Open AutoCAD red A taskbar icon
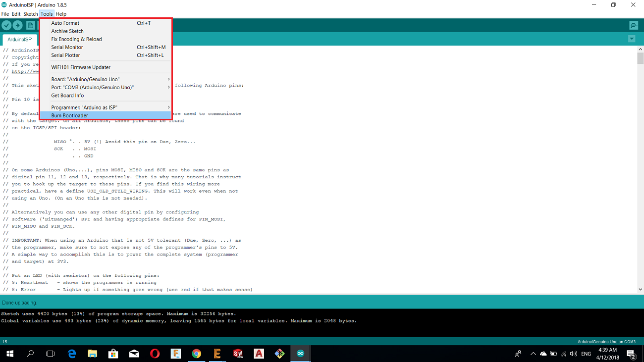Viewport: 644px width, 362px height. (259, 354)
